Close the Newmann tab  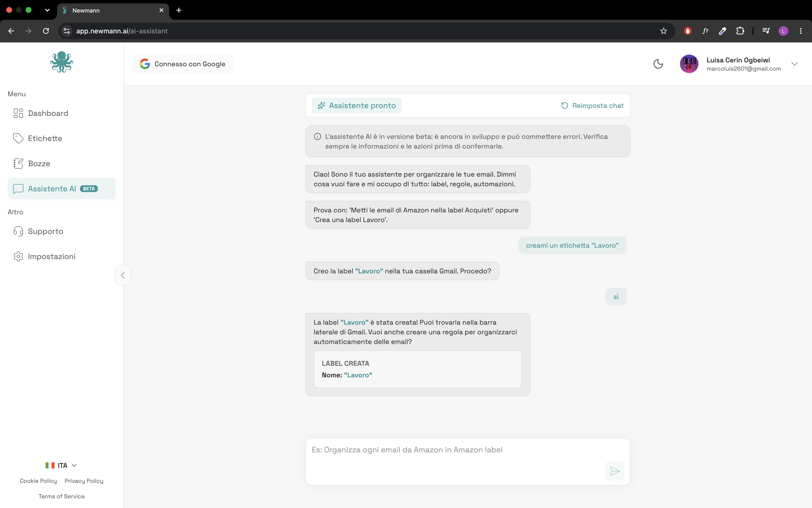tap(161, 10)
